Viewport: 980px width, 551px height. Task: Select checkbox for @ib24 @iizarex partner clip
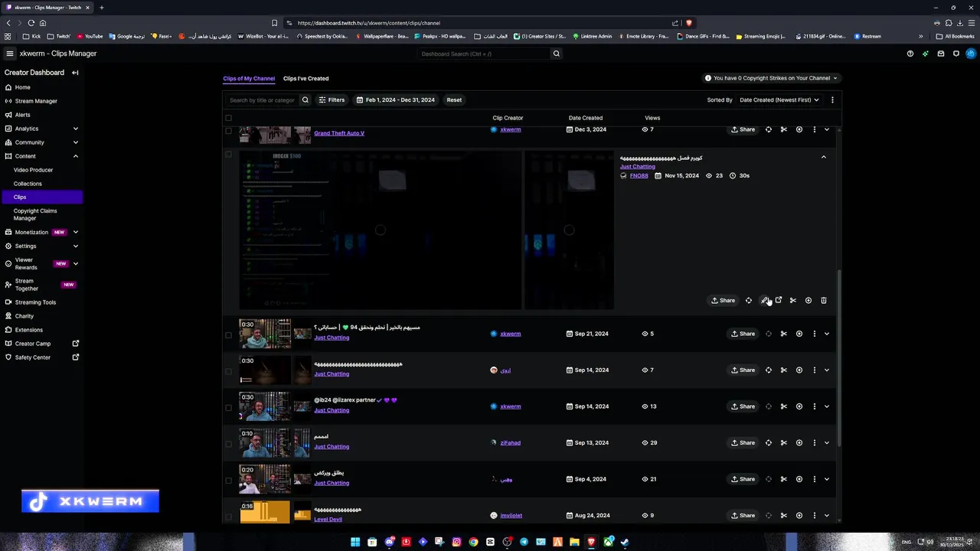point(228,406)
